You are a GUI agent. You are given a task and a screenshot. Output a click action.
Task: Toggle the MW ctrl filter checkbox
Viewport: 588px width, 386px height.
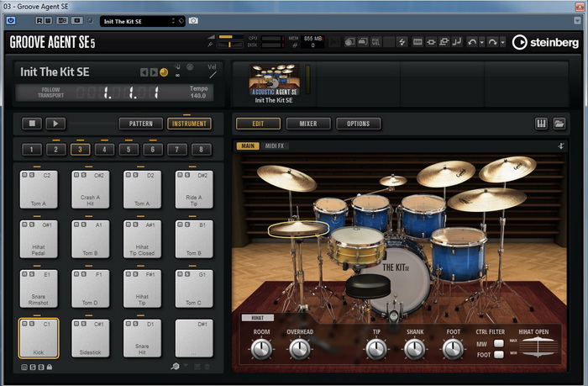[499, 343]
